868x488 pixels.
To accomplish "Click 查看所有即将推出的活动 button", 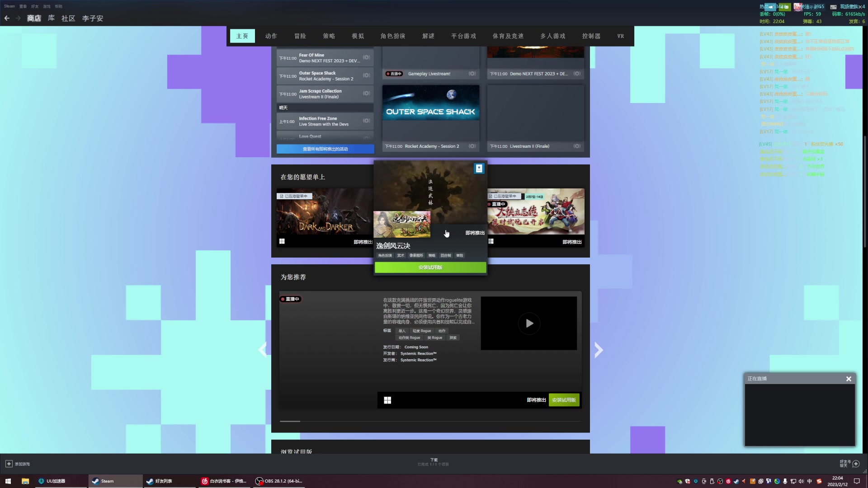I will (x=325, y=149).
